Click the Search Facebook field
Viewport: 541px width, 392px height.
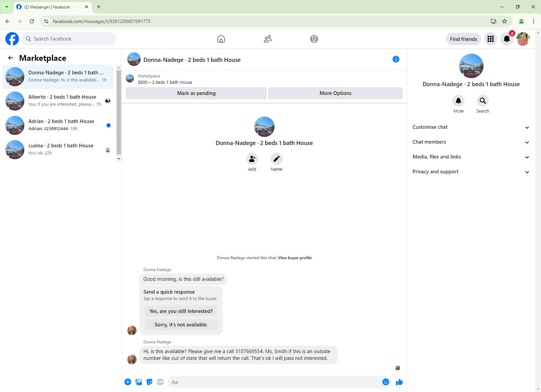click(69, 39)
